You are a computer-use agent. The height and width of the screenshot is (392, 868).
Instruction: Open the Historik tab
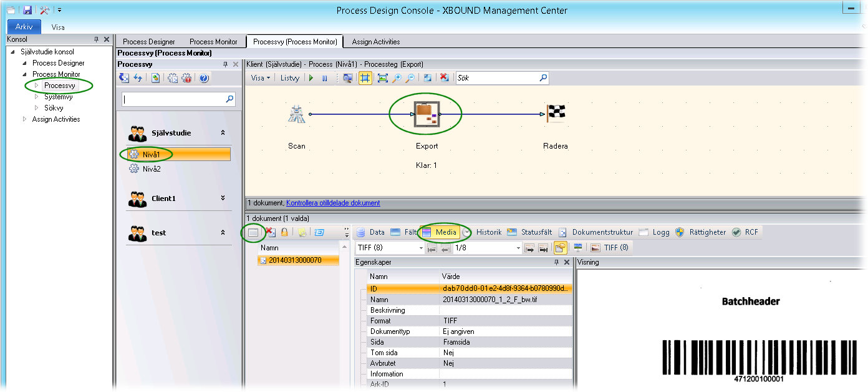click(x=488, y=232)
